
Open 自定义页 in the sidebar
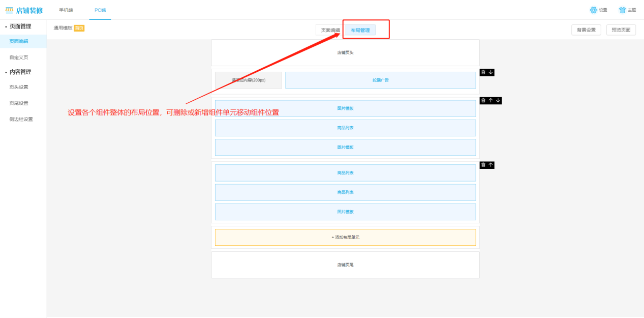click(19, 57)
